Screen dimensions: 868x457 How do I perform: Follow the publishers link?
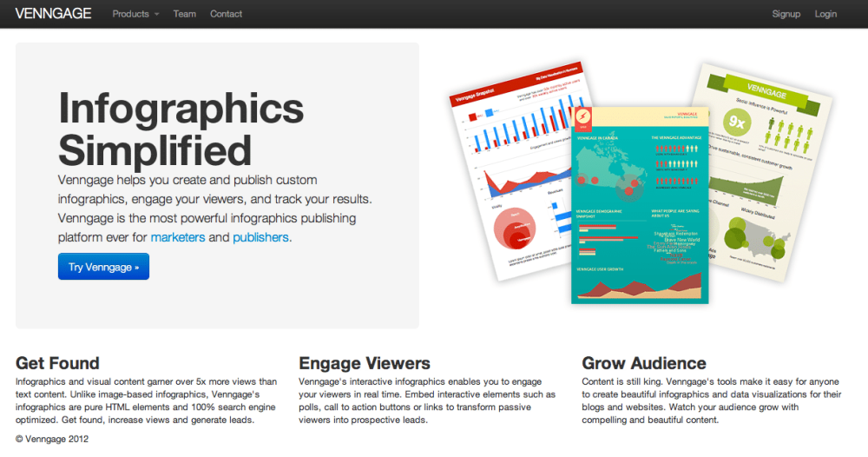click(x=260, y=237)
